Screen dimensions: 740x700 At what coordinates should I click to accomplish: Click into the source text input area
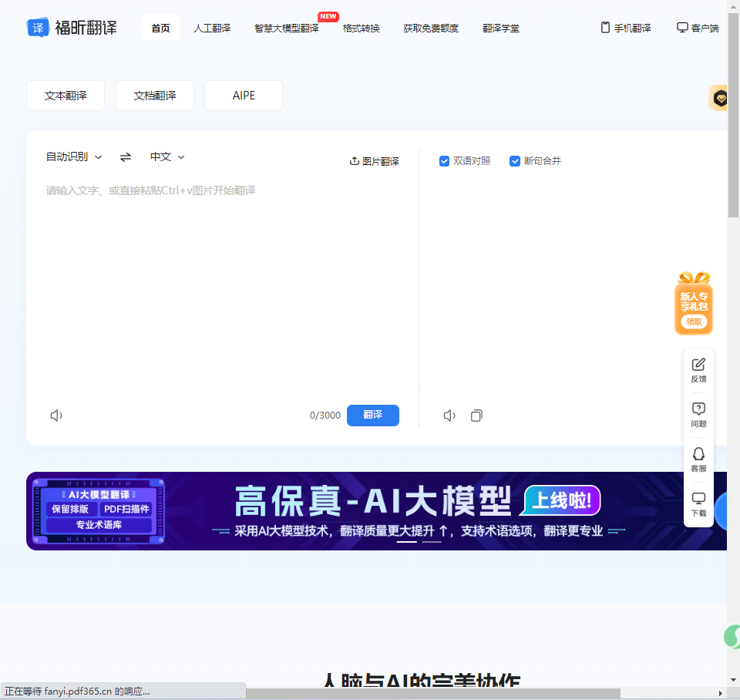coord(222,288)
